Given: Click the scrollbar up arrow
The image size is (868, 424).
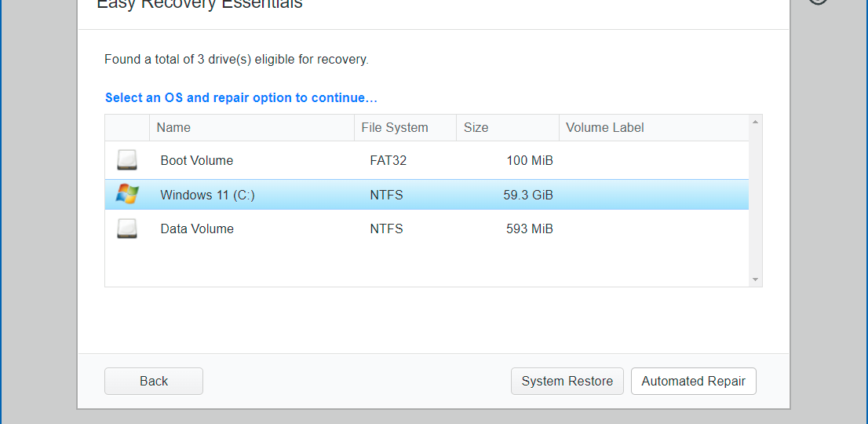Looking at the screenshot, I should tap(755, 122).
